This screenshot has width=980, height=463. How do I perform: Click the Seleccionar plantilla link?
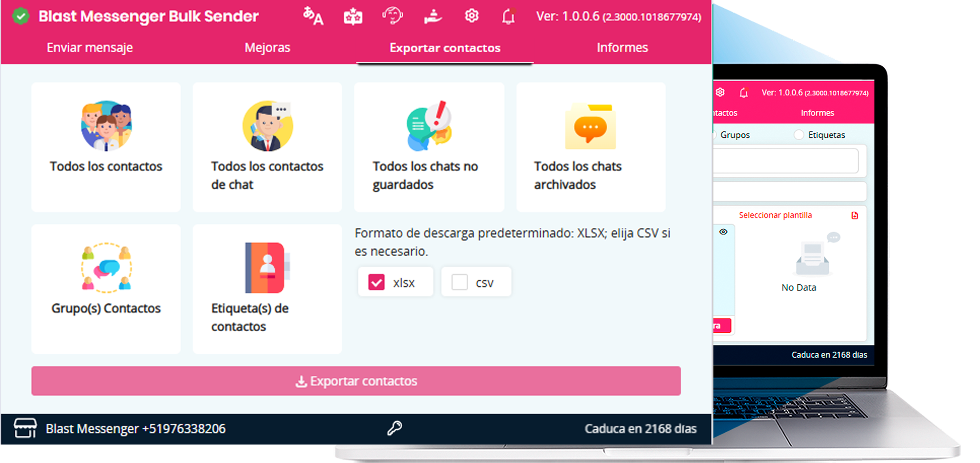775,215
